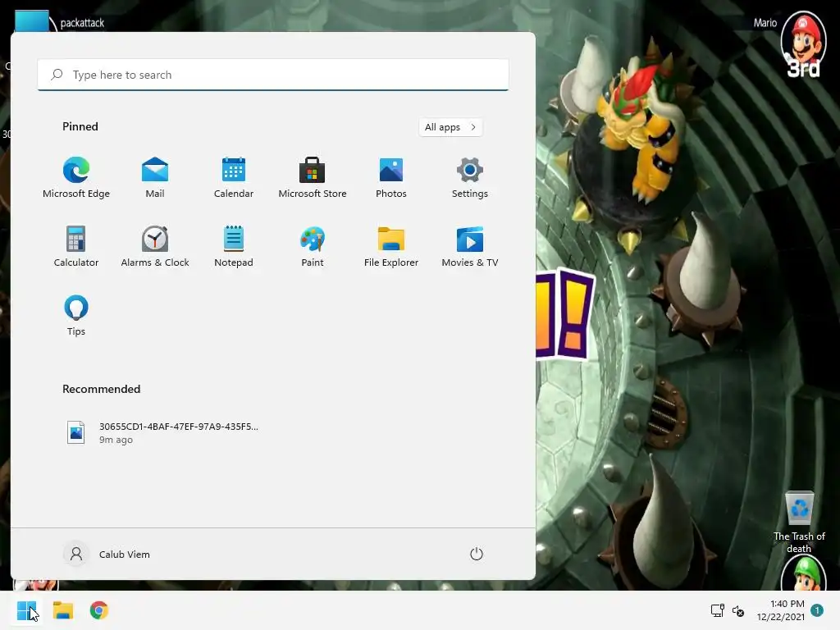Open the clock showing 1:40 PM

[781, 610]
